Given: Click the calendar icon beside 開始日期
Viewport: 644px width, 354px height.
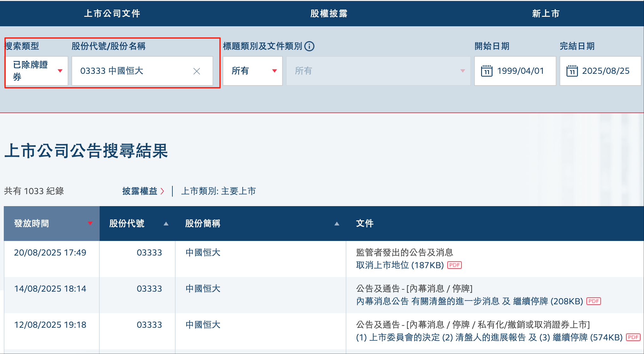Looking at the screenshot, I should point(487,71).
